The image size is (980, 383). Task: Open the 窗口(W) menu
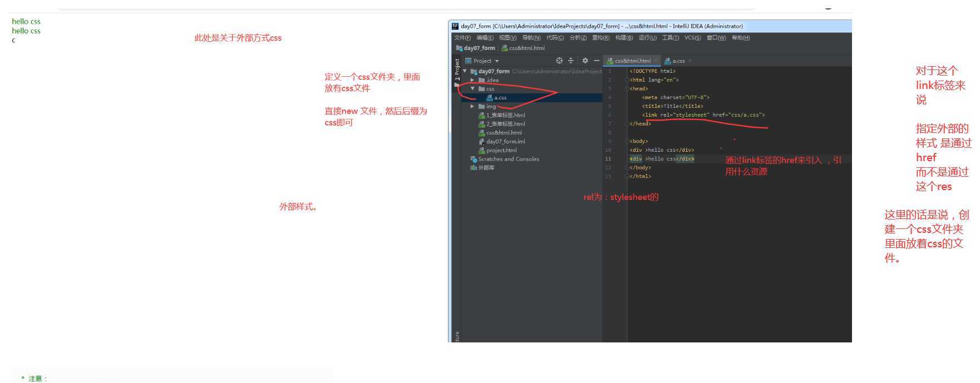point(717,38)
